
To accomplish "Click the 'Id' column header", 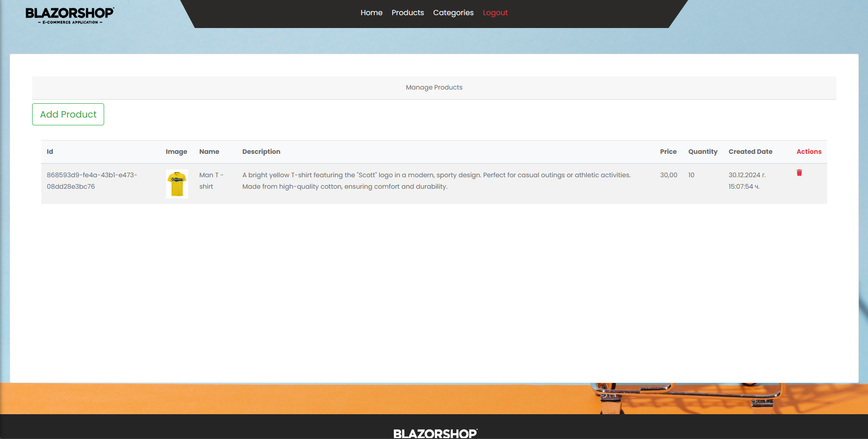I will tap(50, 152).
